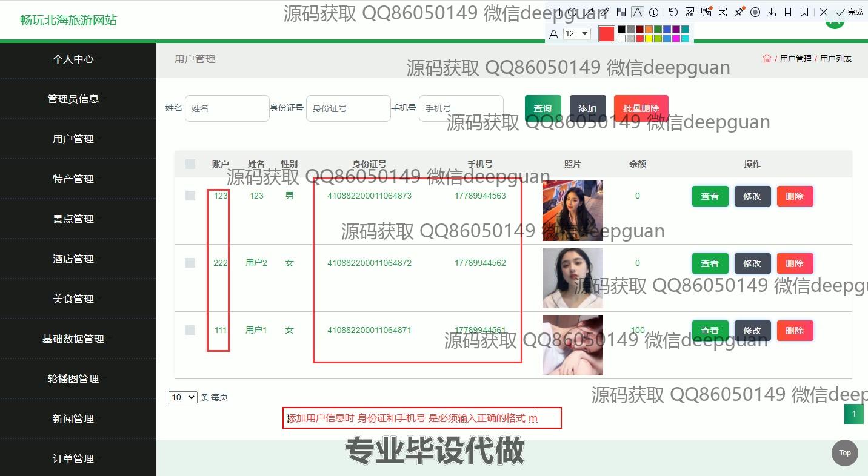Select the numbered marker tool
Viewport: 868px width, 476px height.
[653, 12]
